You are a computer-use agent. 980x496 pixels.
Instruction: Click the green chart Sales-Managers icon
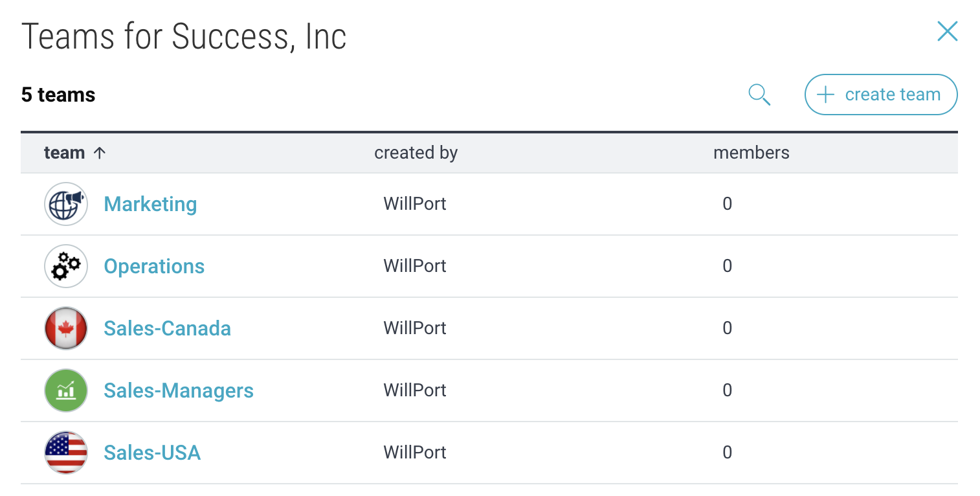click(x=66, y=390)
